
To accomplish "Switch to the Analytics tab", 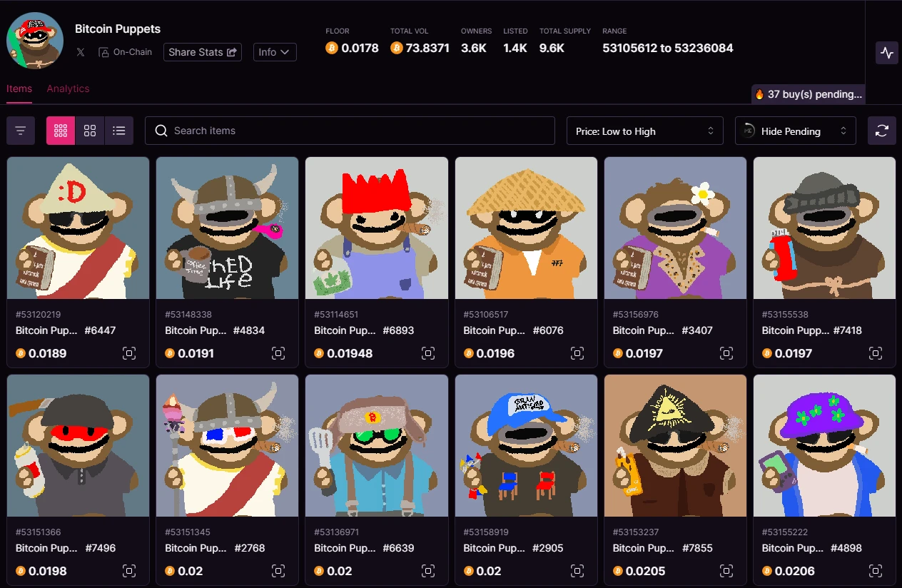I will tap(68, 88).
